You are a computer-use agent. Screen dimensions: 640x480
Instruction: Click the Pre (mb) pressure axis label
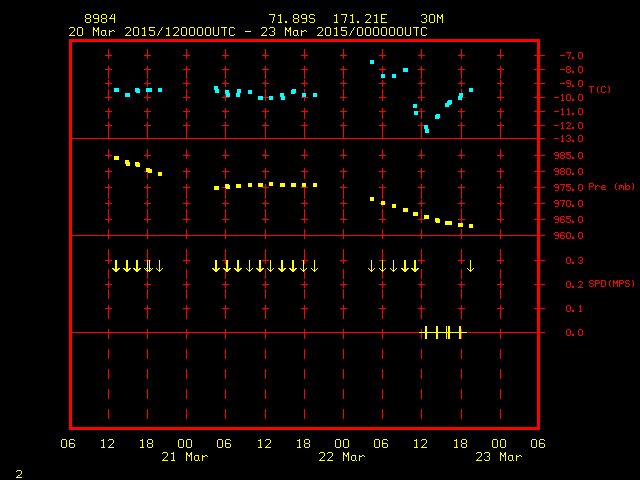click(x=611, y=187)
